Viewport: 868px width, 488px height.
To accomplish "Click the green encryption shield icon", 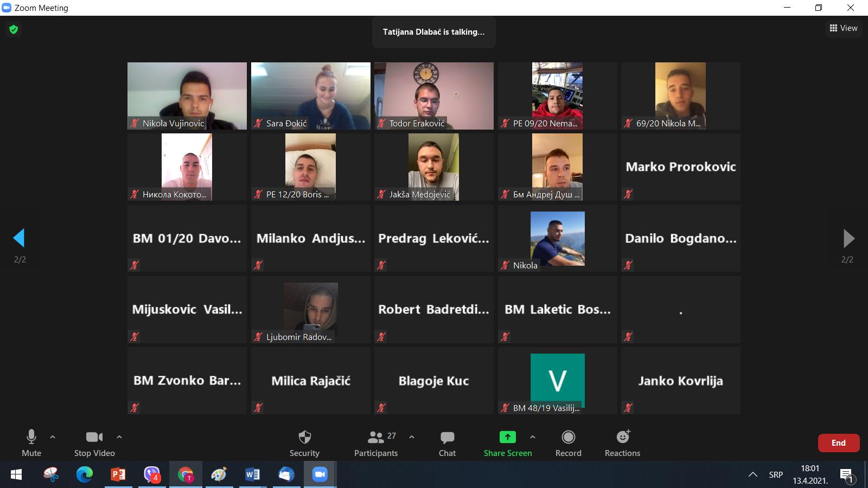I will point(14,29).
